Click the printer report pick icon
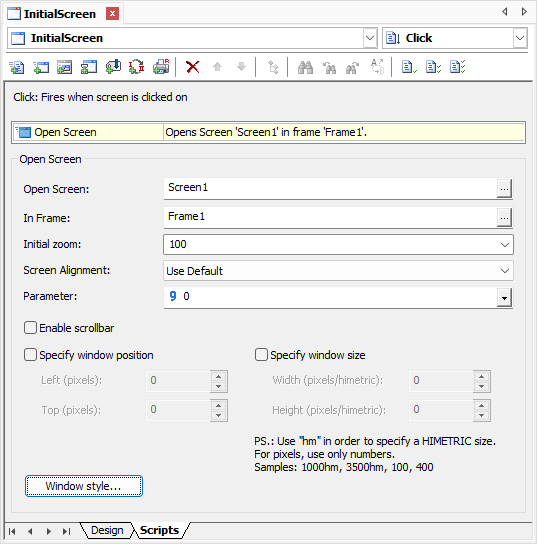The width and height of the screenshot is (537, 544). (161, 67)
